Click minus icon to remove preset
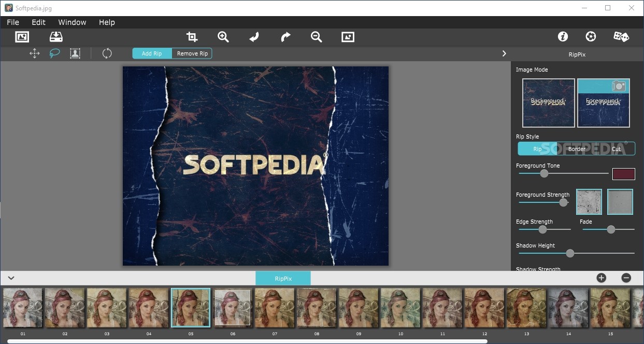Screen dimensions: 644x344 coord(626,278)
